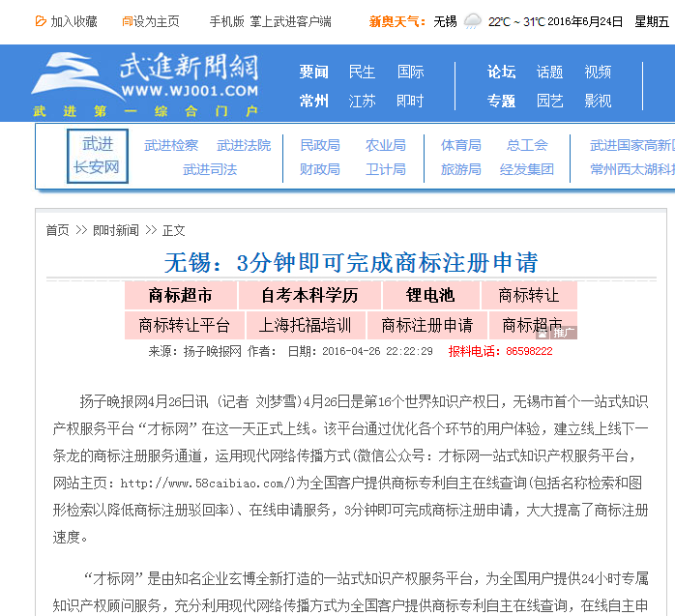This screenshot has width=675, height=616.
Task: Click the 武进长安网 boxed button
Action: (x=98, y=156)
